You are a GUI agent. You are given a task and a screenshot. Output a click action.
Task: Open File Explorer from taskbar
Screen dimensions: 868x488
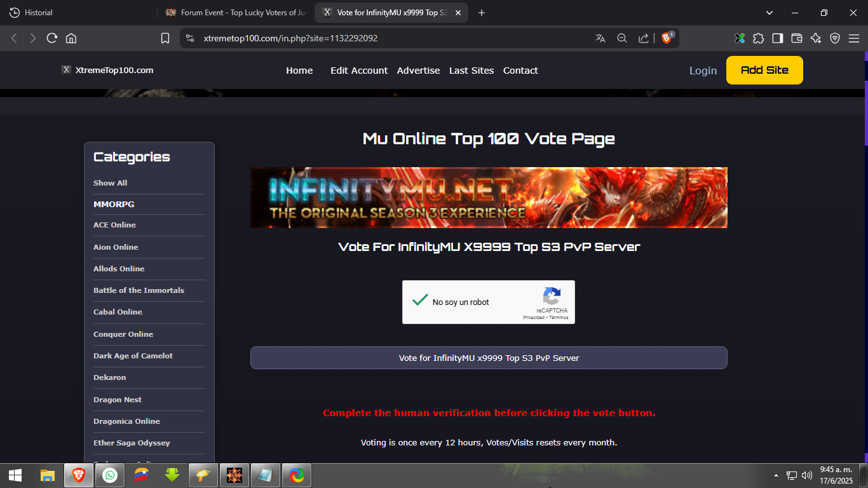click(x=48, y=475)
